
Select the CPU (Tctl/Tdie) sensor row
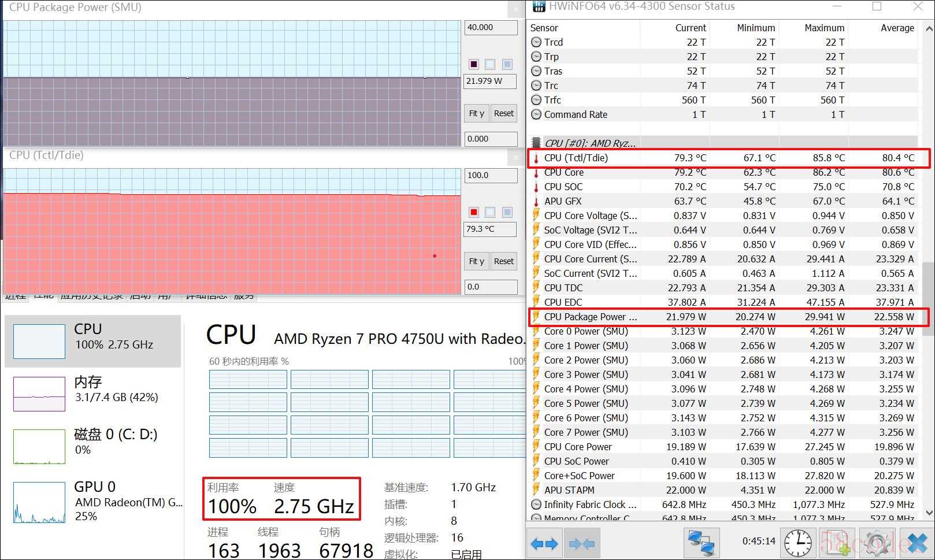[722, 158]
